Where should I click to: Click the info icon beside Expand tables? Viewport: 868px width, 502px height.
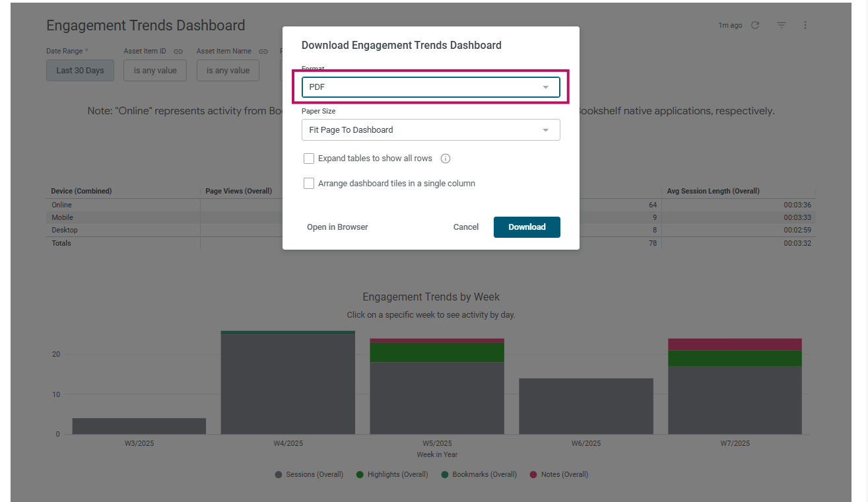click(446, 159)
